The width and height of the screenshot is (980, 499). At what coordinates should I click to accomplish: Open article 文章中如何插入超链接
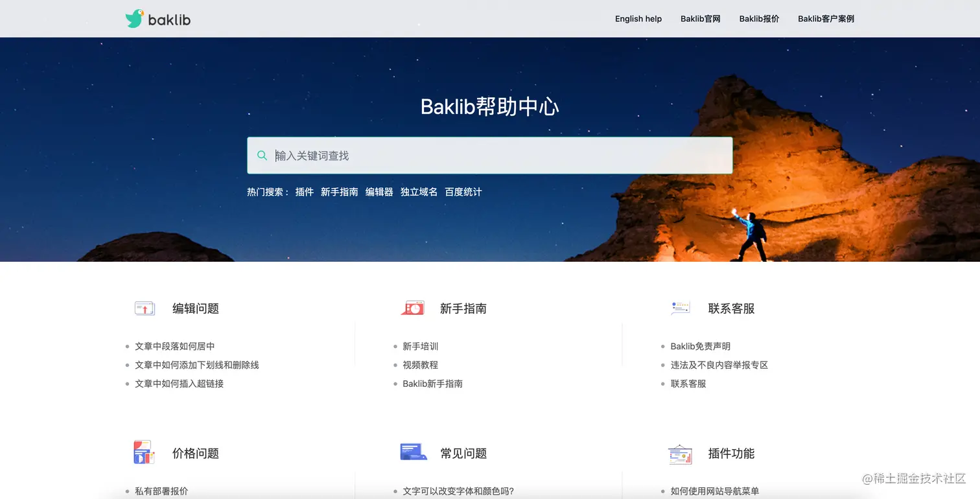(x=180, y=384)
